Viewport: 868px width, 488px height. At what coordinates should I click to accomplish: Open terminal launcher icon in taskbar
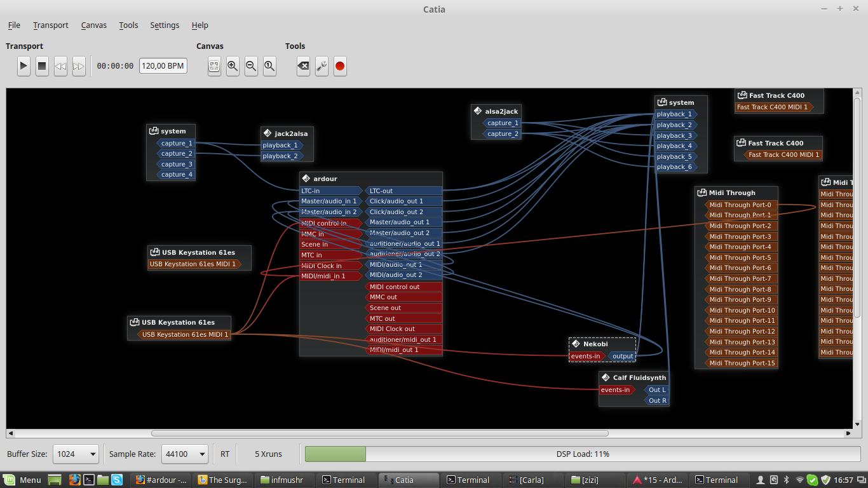click(x=89, y=480)
